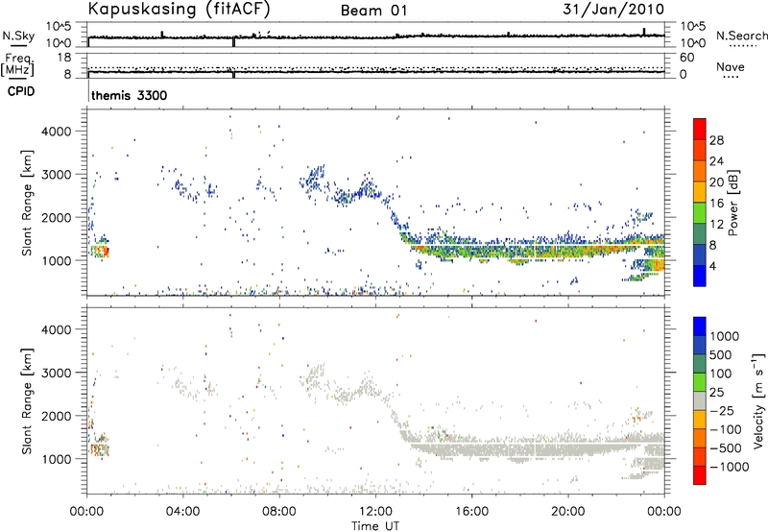Click the '18' tick on the frequency axis
This screenshot has width=768, height=532.
[x=64, y=58]
